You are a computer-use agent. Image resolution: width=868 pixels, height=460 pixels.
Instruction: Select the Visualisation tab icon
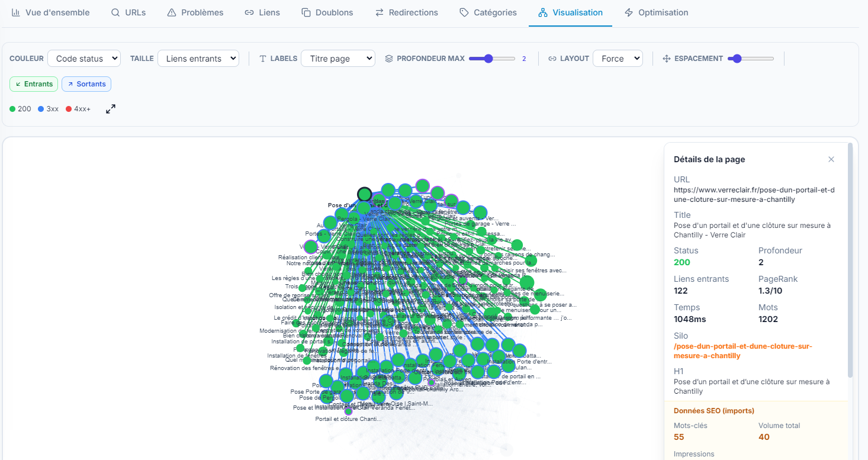coord(544,12)
